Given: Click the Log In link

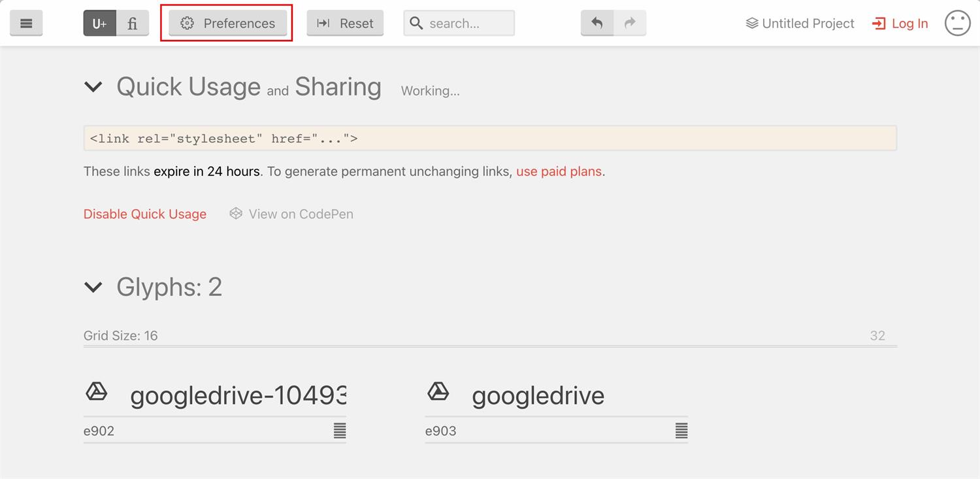Looking at the screenshot, I should (900, 24).
